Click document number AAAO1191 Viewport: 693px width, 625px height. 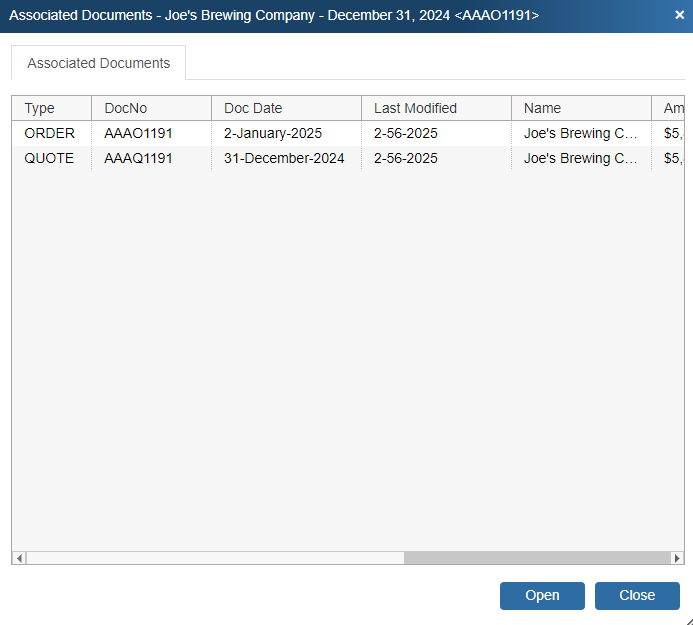pos(138,133)
